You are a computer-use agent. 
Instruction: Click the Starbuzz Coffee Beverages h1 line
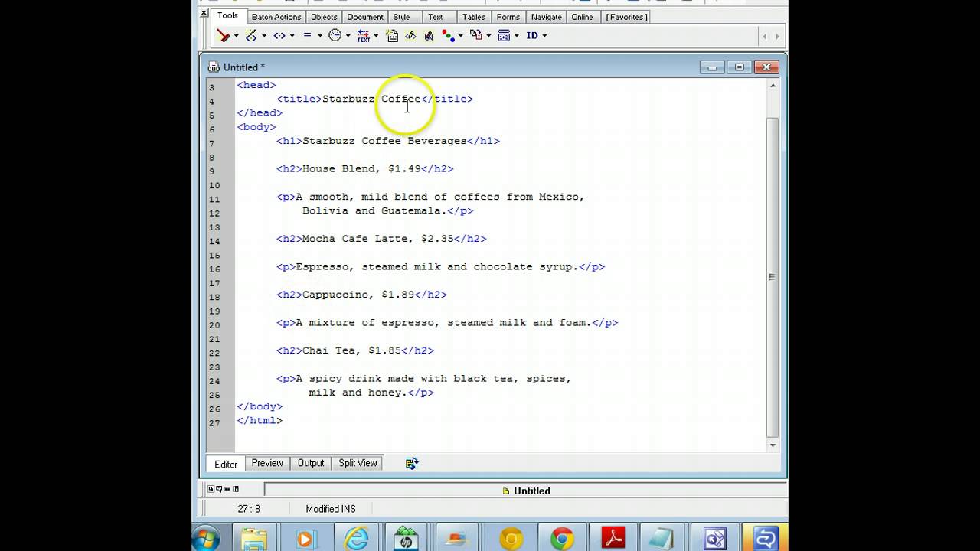(388, 141)
